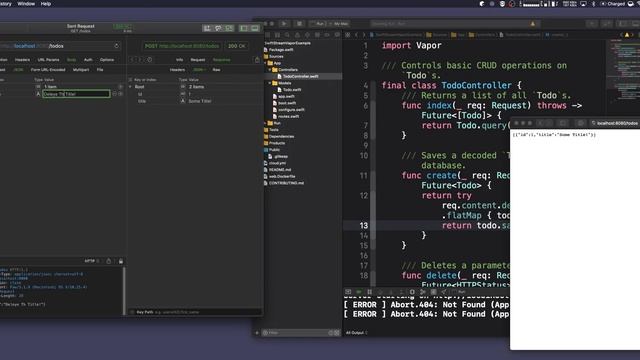
Task: Select File body type
Action: click(x=100, y=70)
